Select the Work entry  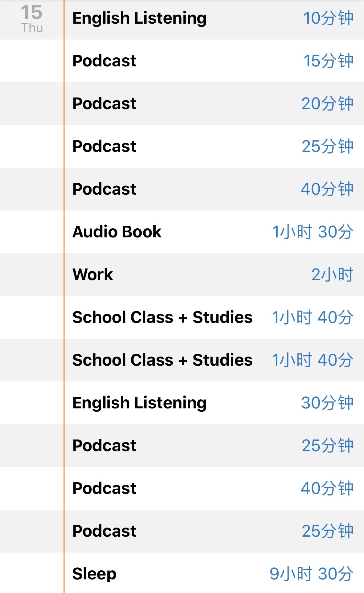[x=214, y=275]
